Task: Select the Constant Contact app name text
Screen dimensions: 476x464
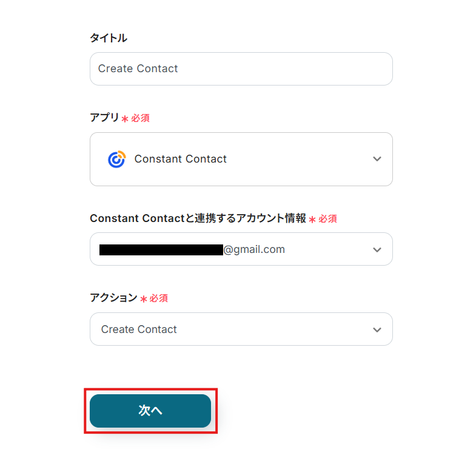Action: pyautogui.click(x=180, y=159)
